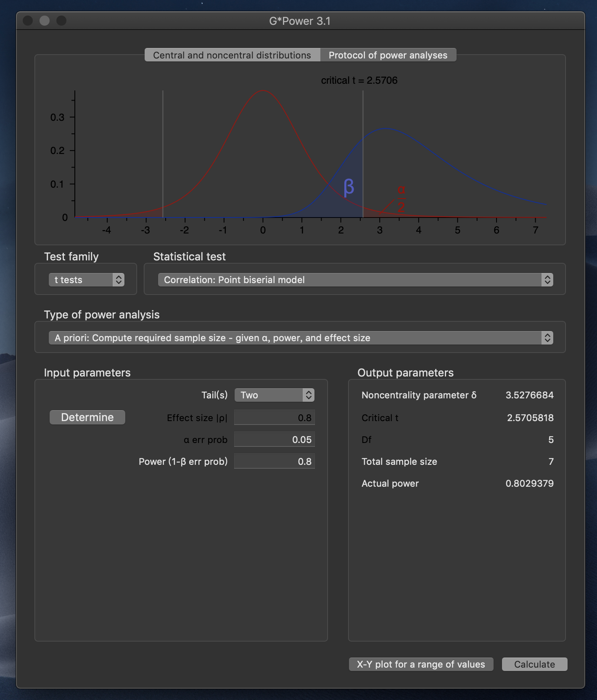Image resolution: width=597 pixels, height=700 pixels.
Task: Click the Actual power label
Action: pyautogui.click(x=390, y=483)
